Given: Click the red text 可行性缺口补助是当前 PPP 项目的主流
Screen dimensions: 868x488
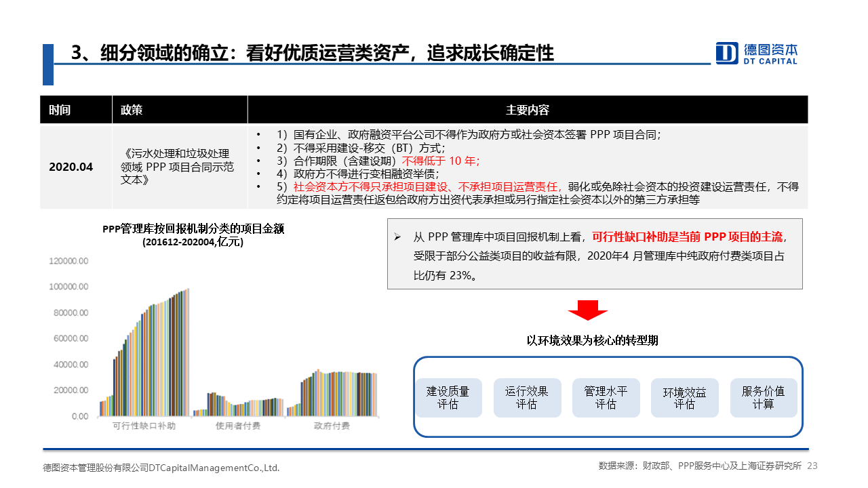Looking at the screenshot, I should tap(687, 237).
